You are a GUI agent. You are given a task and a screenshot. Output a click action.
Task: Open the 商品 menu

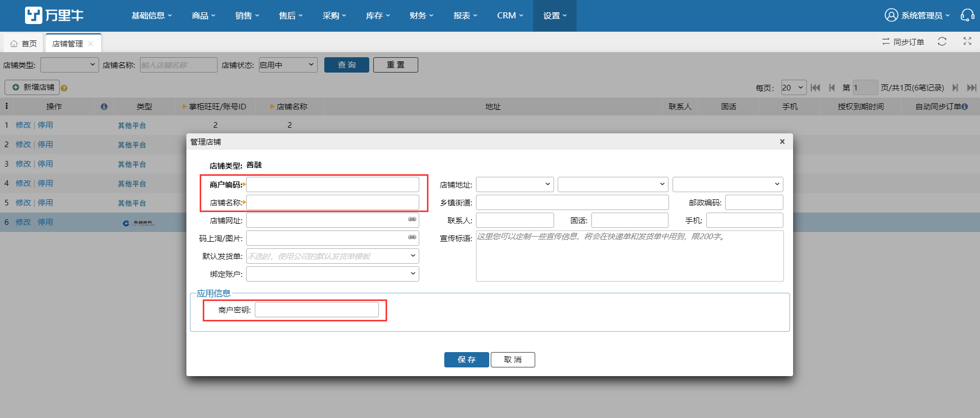pos(203,15)
